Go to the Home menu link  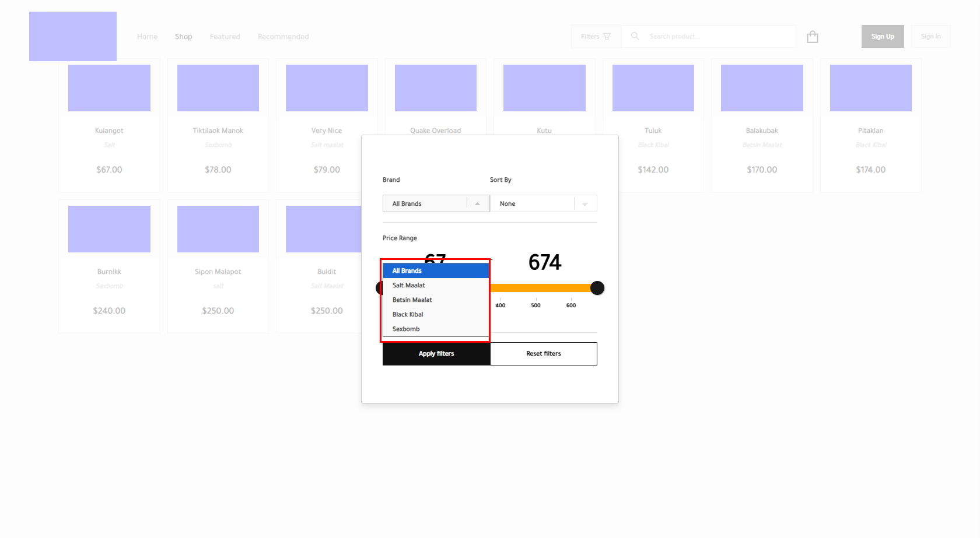pyautogui.click(x=147, y=37)
